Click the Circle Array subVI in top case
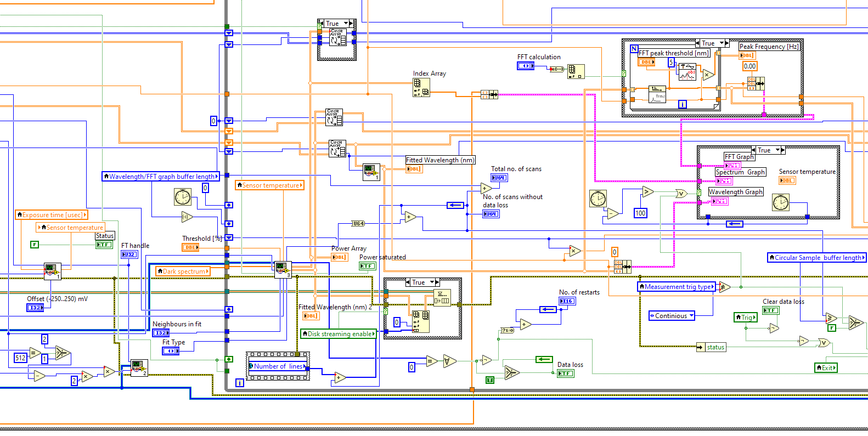This screenshot has height=436, width=868. [337, 37]
